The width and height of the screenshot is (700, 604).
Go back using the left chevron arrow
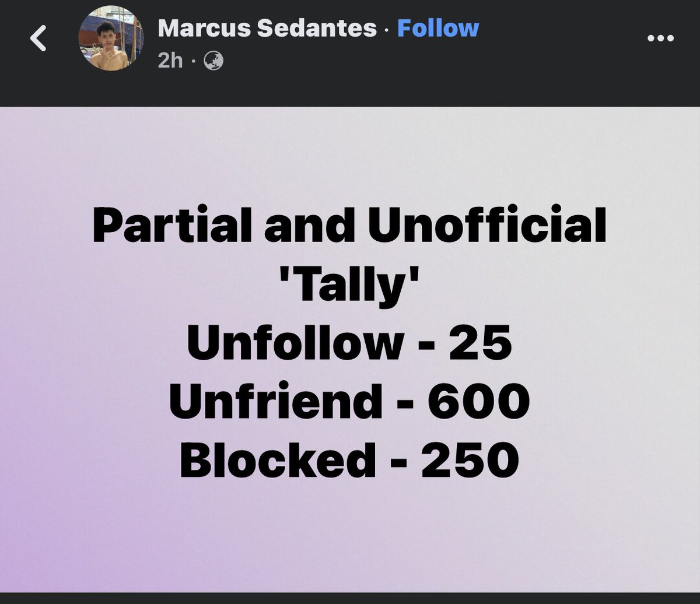[x=39, y=39]
